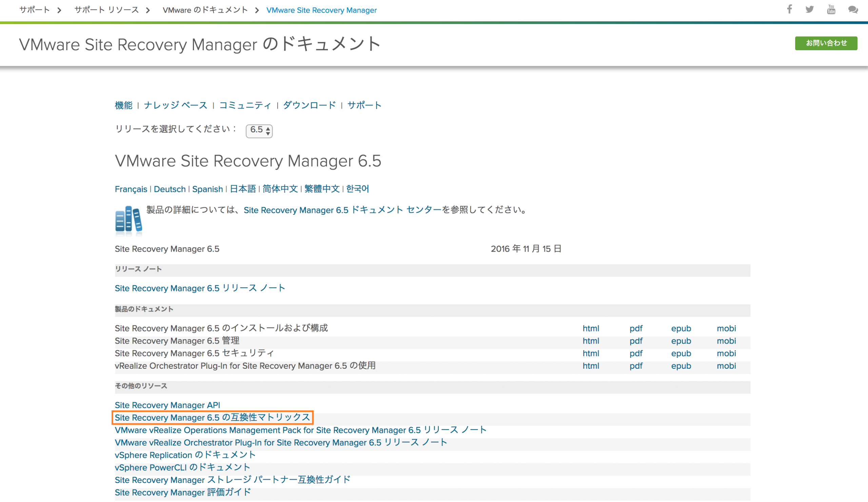Open vSphere PowerCLI のドキュメント link

[182, 467]
